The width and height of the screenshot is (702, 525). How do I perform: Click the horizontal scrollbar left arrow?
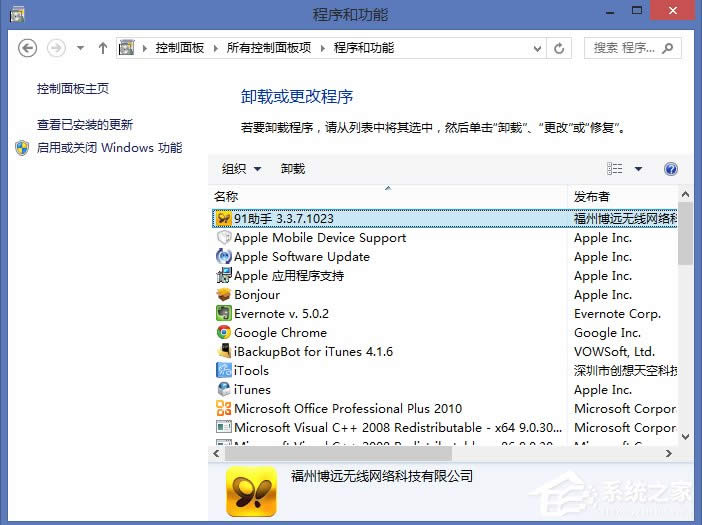pyautogui.click(x=217, y=453)
